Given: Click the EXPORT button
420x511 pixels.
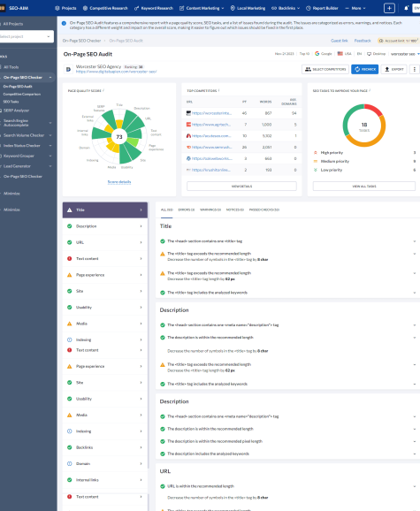Looking at the screenshot, I should point(394,69).
